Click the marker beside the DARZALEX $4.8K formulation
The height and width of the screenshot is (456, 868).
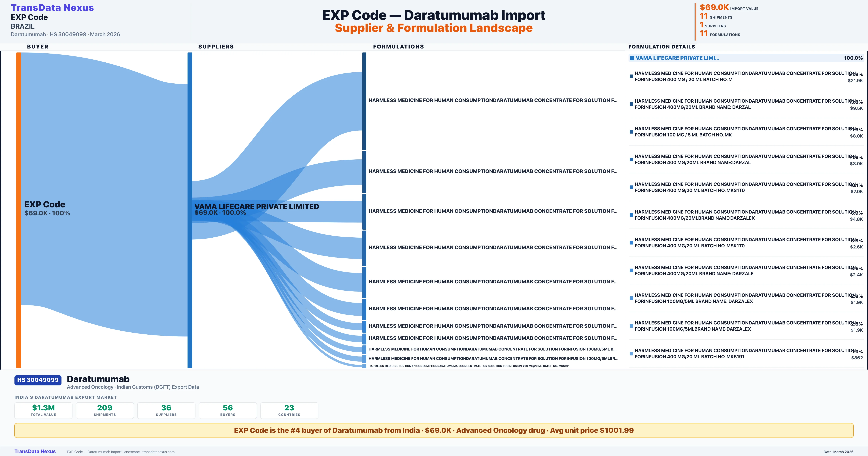click(x=631, y=215)
